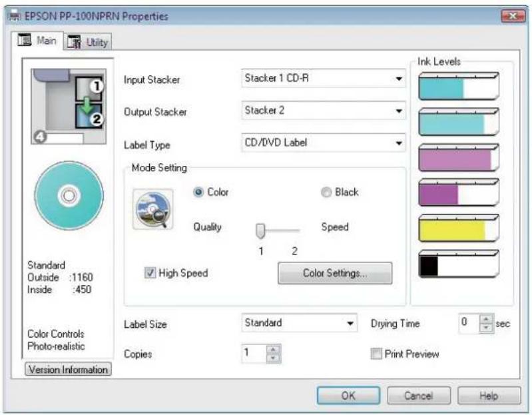
Task: Select the Color mode radio button
Action: click(x=198, y=192)
